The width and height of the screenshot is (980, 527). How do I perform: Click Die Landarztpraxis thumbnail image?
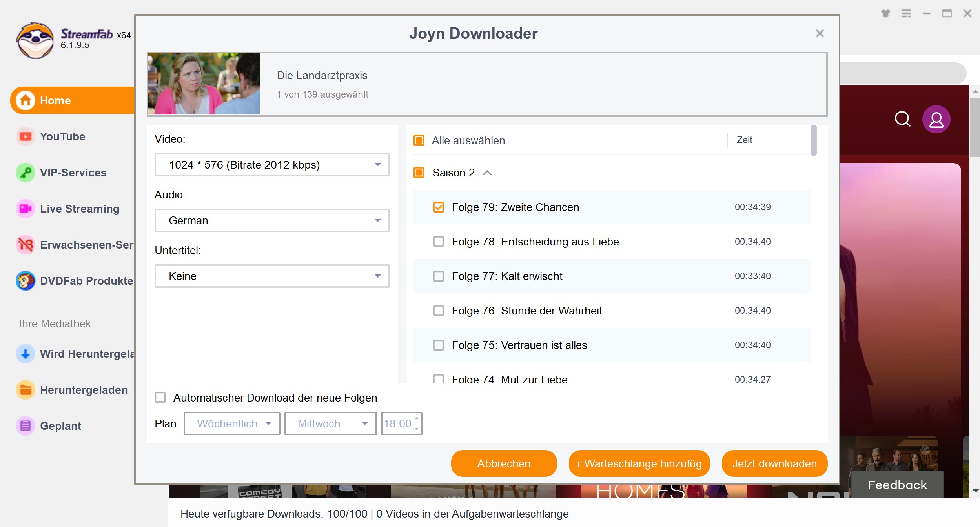click(x=203, y=84)
